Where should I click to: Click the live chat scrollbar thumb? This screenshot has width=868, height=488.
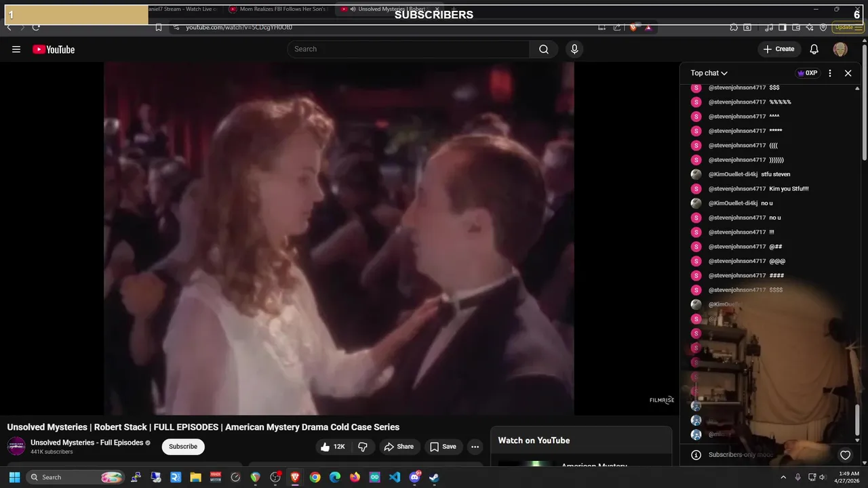click(x=857, y=420)
